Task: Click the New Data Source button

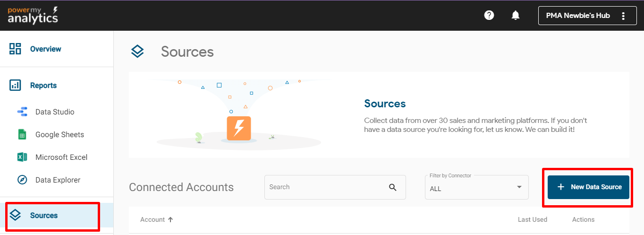Action: 588,187
